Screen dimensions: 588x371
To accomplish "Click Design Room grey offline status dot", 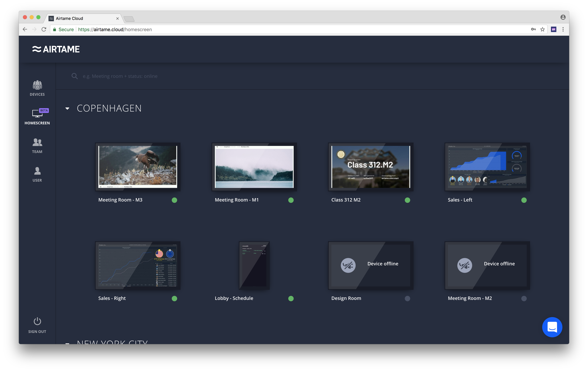I will pos(407,298).
